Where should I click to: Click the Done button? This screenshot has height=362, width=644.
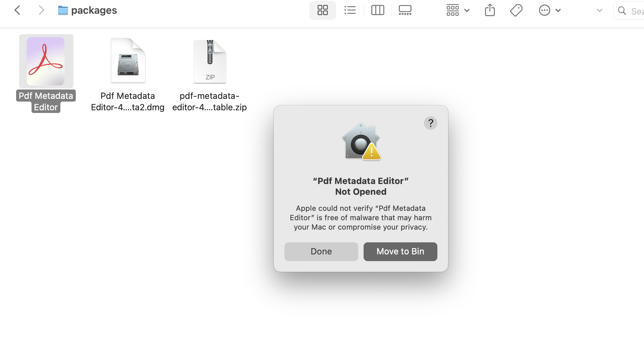click(x=321, y=251)
